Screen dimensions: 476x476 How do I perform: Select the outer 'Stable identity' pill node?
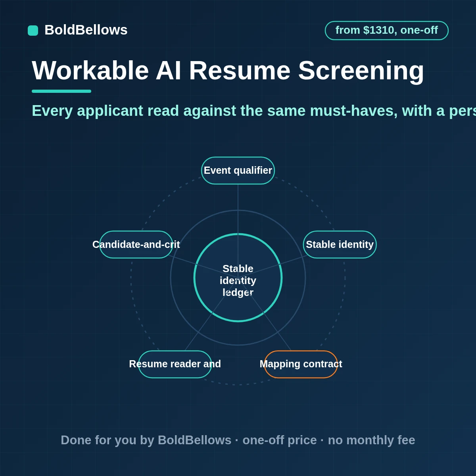[x=340, y=245]
